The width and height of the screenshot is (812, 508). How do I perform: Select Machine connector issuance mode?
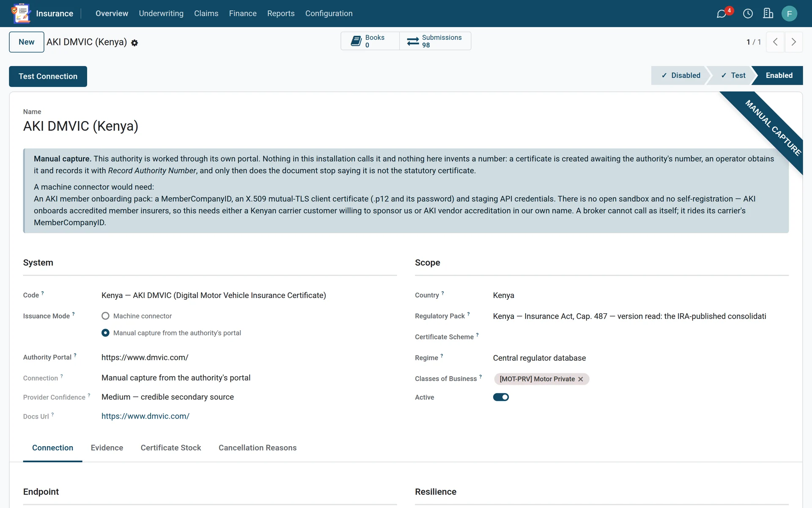[x=105, y=316]
